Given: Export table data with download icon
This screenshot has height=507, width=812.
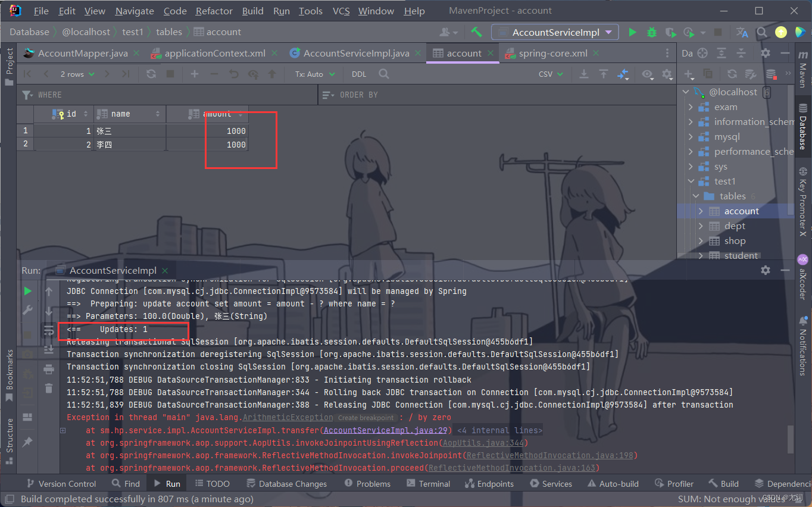Looking at the screenshot, I should [x=584, y=74].
